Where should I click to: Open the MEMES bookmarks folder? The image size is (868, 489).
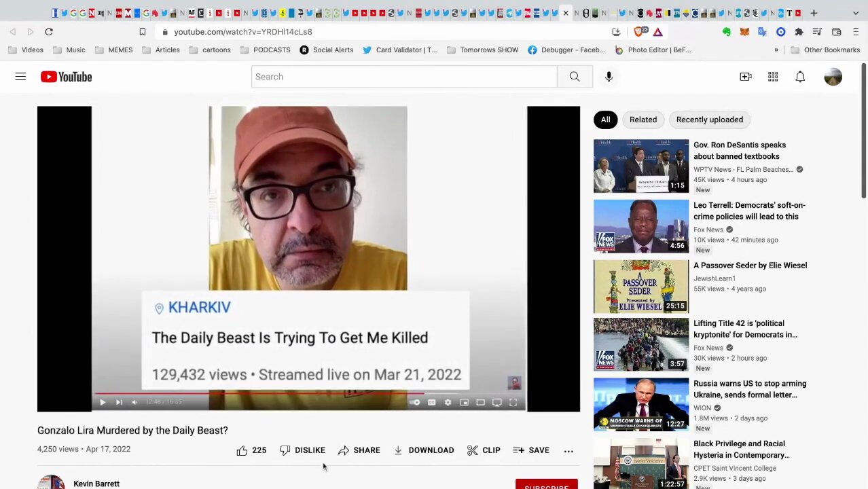[113, 50]
